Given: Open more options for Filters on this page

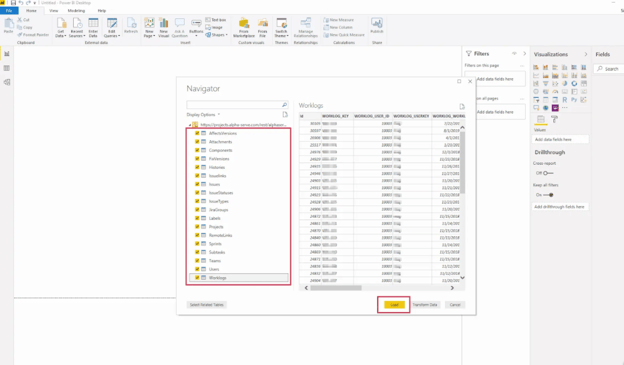Looking at the screenshot, I should (x=522, y=66).
